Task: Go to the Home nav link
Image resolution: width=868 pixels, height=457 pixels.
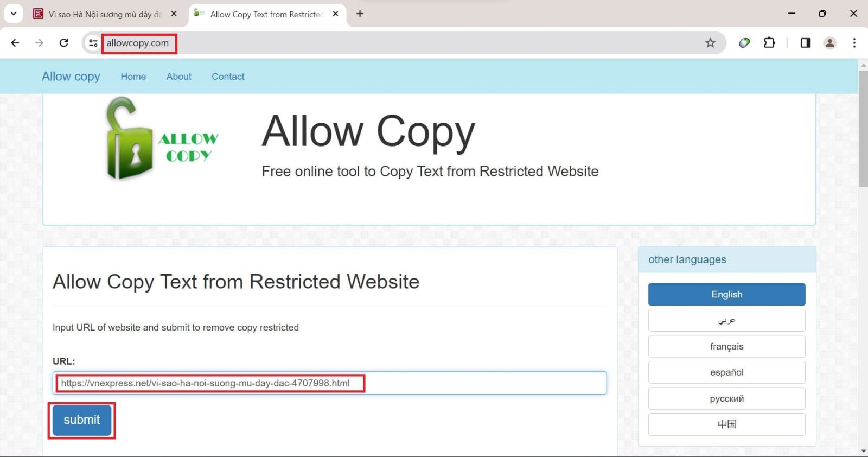Action: coord(133,77)
